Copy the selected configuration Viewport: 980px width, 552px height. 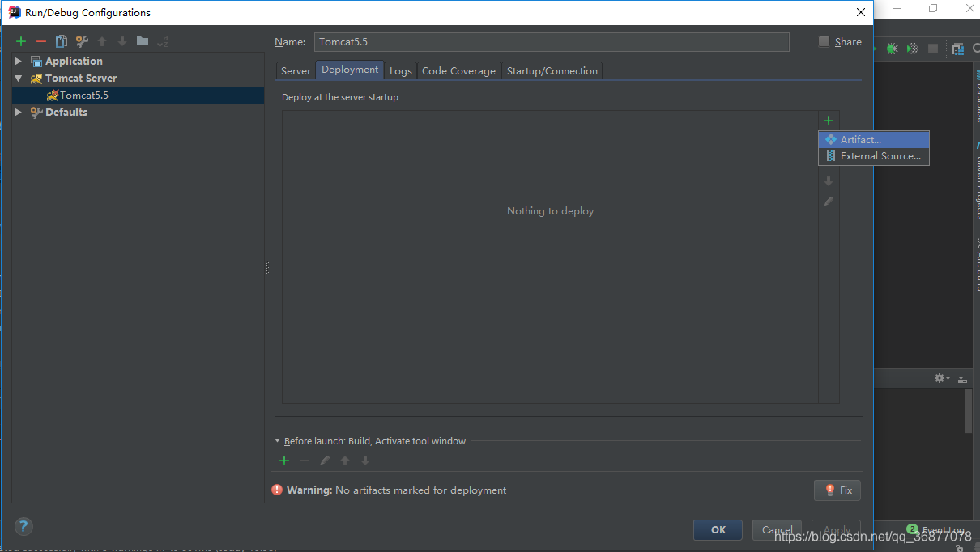point(62,41)
